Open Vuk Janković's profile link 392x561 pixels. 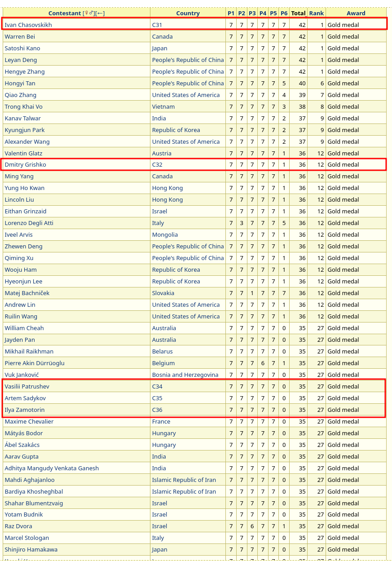coord(22,375)
